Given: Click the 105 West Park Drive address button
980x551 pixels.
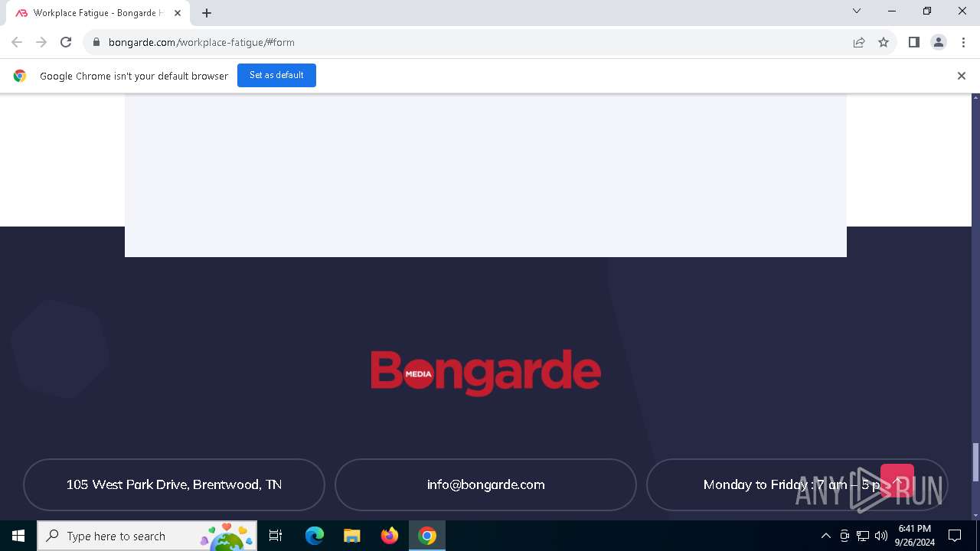Looking at the screenshot, I should pos(174,484).
